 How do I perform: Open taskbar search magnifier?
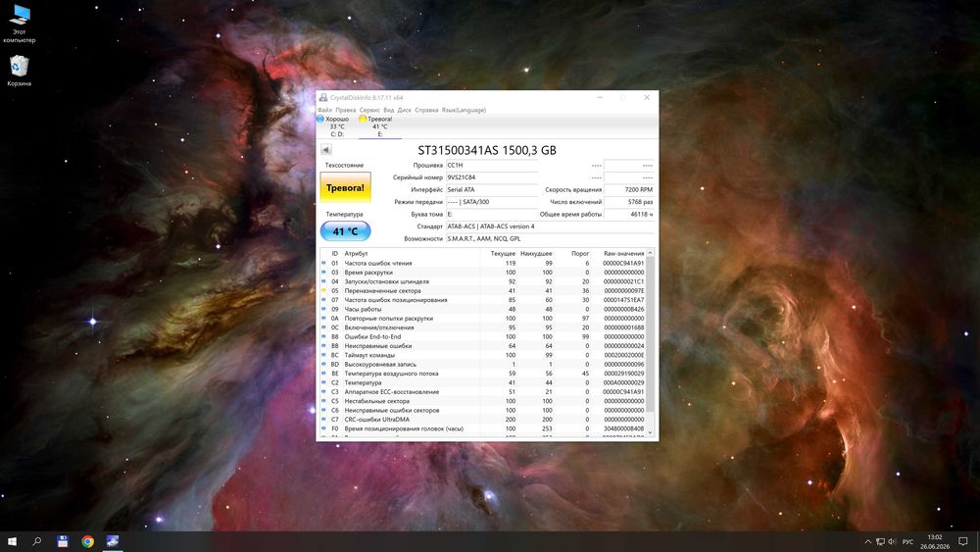click(x=37, y=541)
